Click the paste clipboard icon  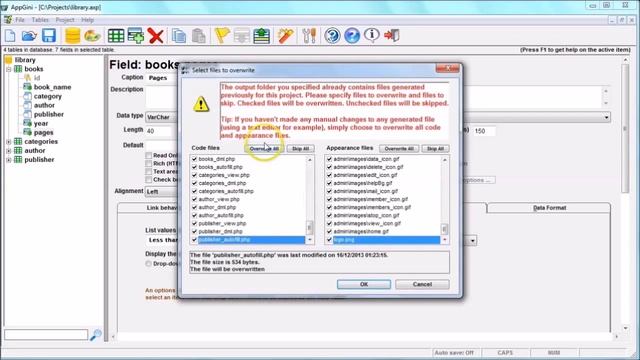tap(199, 36)
